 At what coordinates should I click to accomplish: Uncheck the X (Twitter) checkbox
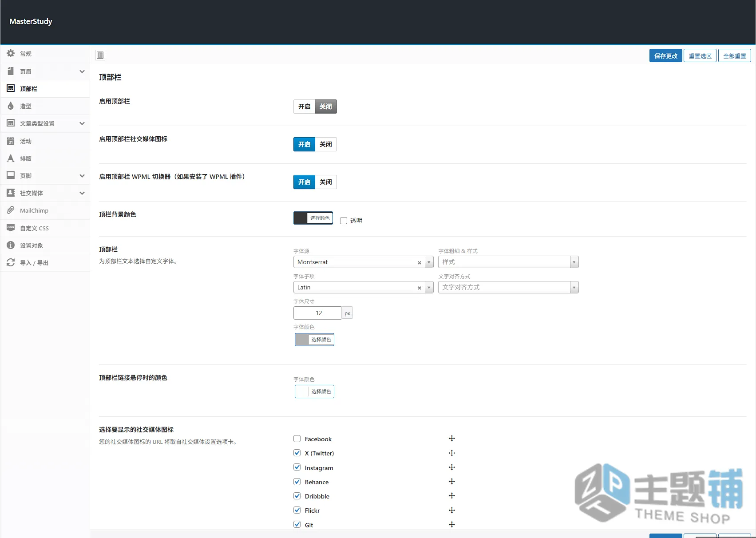(x=297, y=453)
